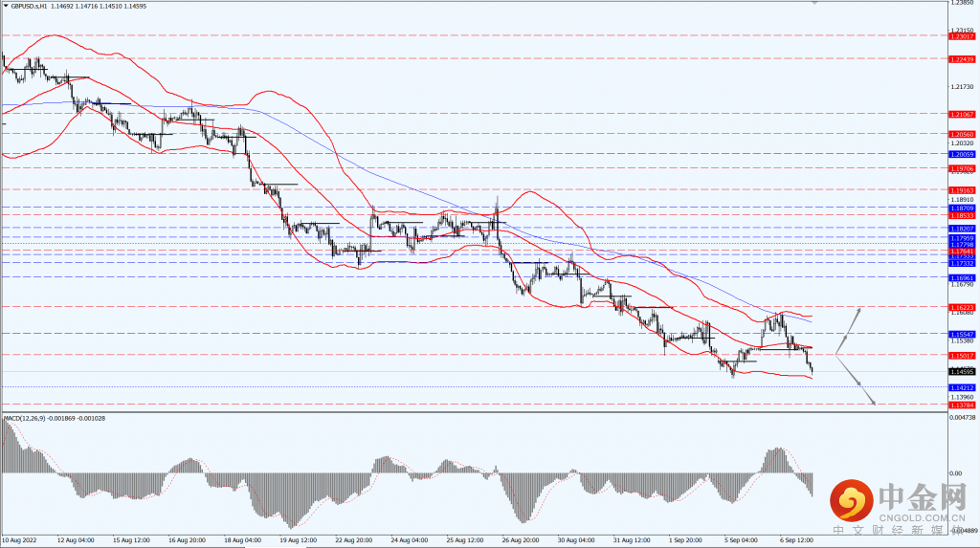Click the 1.18533 red price label
Image resolution: width=980 pixels, height=548 pixels.
[x=961, y=215]
